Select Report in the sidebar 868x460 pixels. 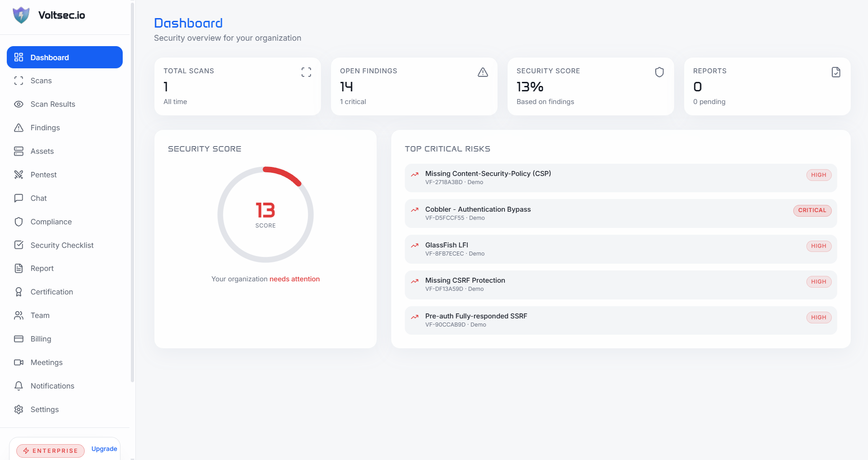point(65,268)
